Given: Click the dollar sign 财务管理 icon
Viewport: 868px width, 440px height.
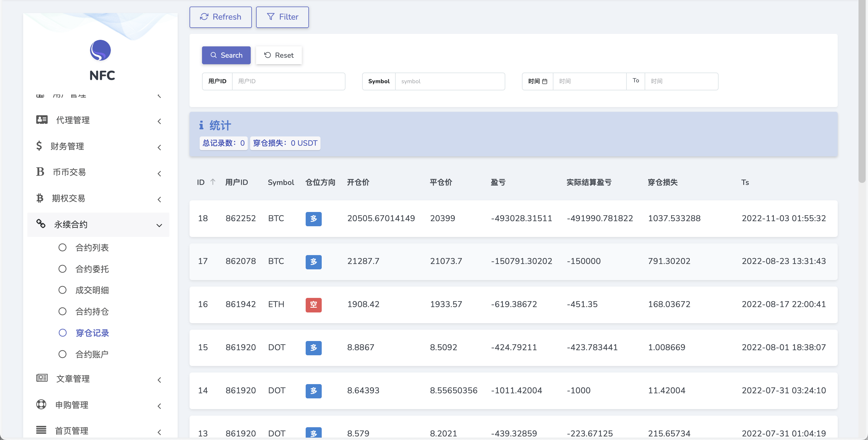Looking at the screenshot, I should click(39, 146).
